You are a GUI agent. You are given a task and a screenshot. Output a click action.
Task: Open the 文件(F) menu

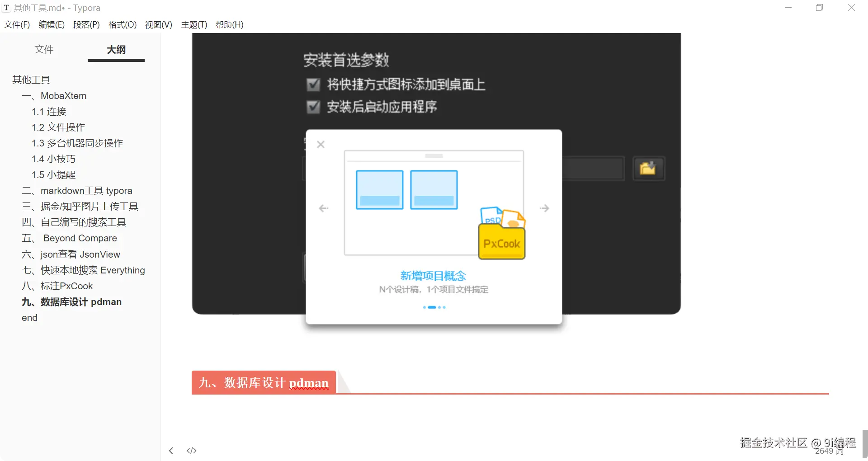coord(17,24)
